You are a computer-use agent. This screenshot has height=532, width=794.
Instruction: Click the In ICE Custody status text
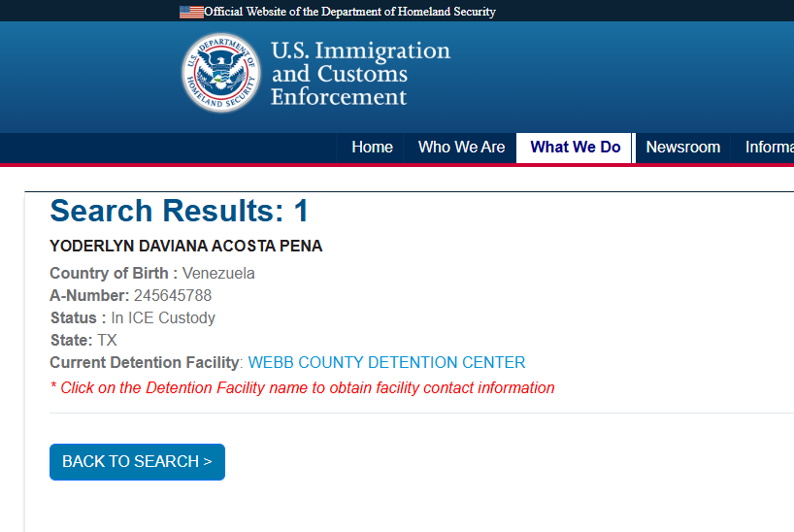[163, 317]
